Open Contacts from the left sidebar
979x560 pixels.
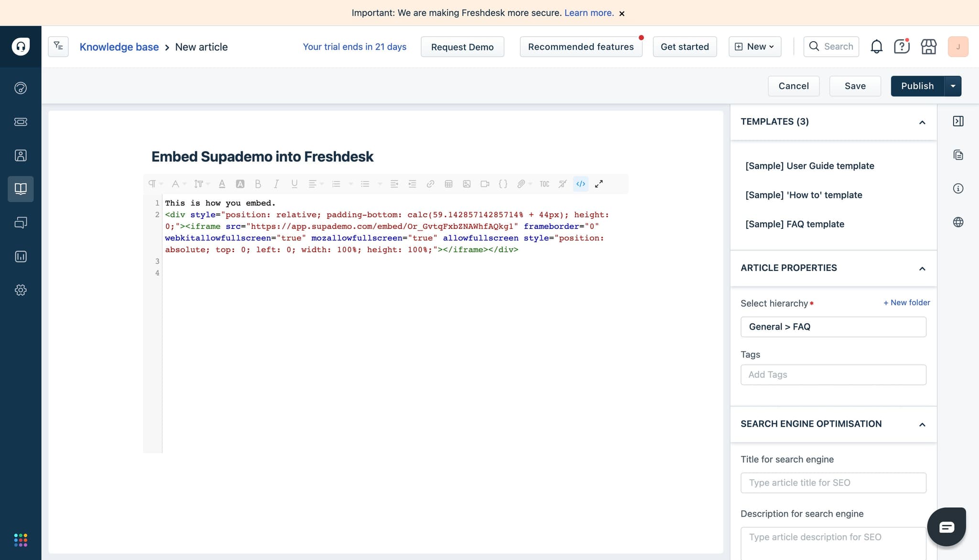(21, 155)
